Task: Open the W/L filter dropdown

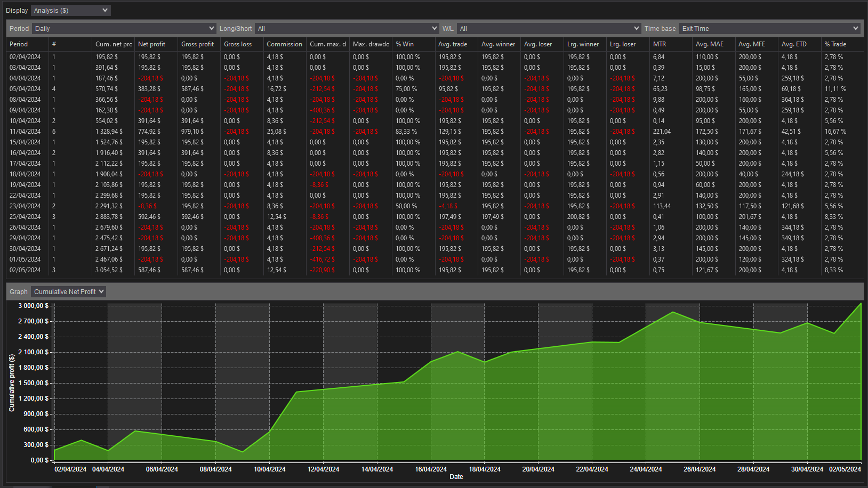Action: coord(549,28)
